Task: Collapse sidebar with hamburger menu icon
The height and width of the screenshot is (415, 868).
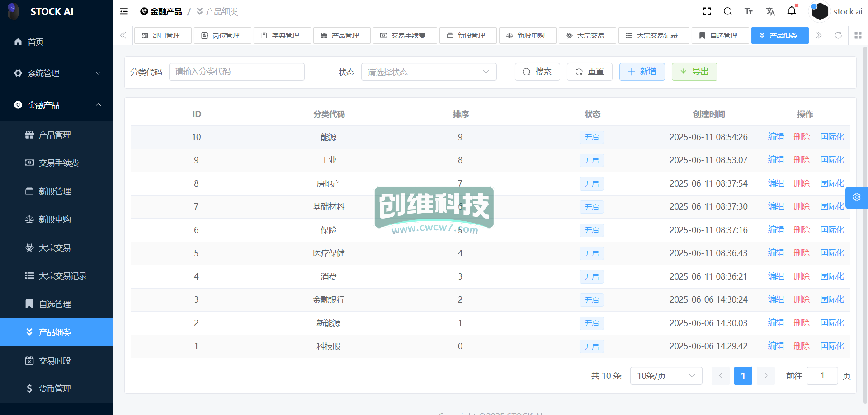Action: click(124, 12)
